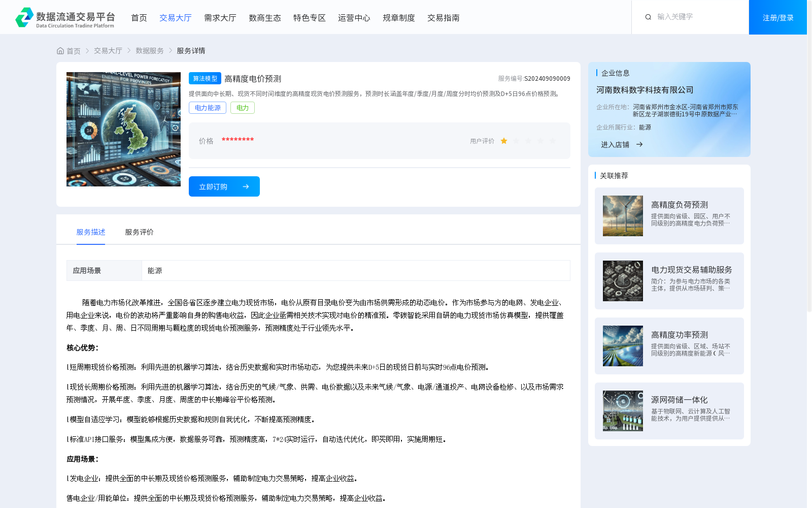Open 规章制度 in top navigation
Screen dimensions: 812x508
[399, 18]
